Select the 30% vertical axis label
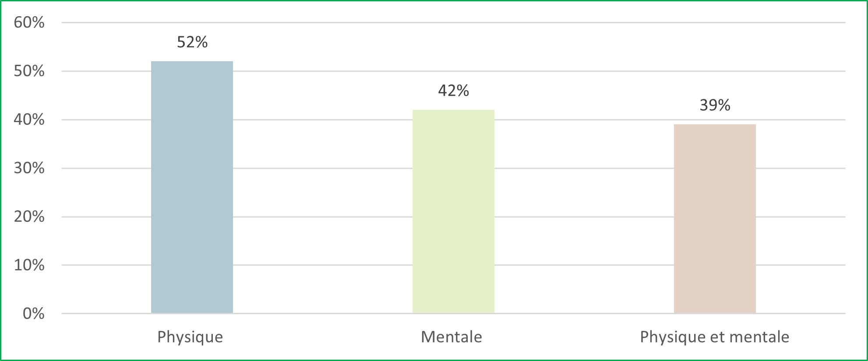Viewport: 868px width, 361px height. coord(29,168)
